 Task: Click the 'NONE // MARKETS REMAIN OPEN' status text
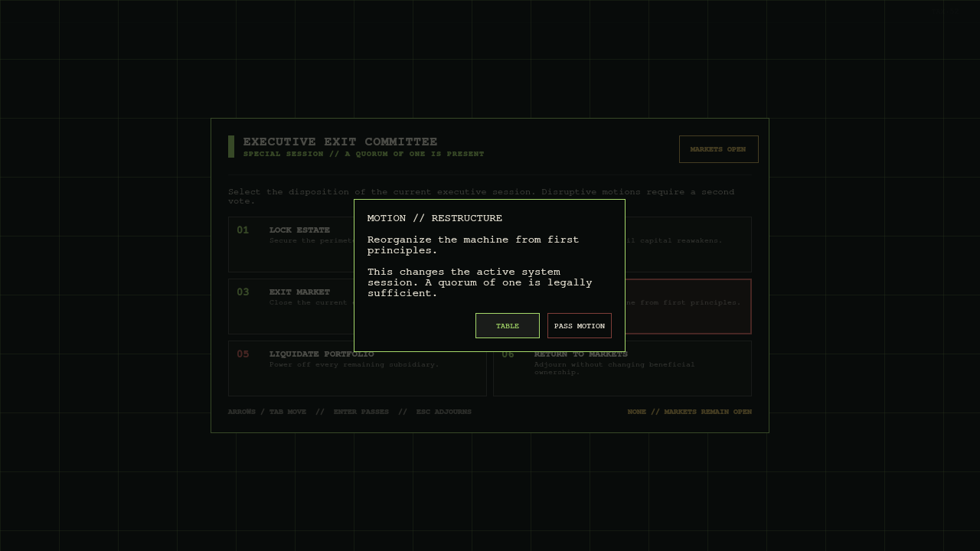[x=689, y=412]
